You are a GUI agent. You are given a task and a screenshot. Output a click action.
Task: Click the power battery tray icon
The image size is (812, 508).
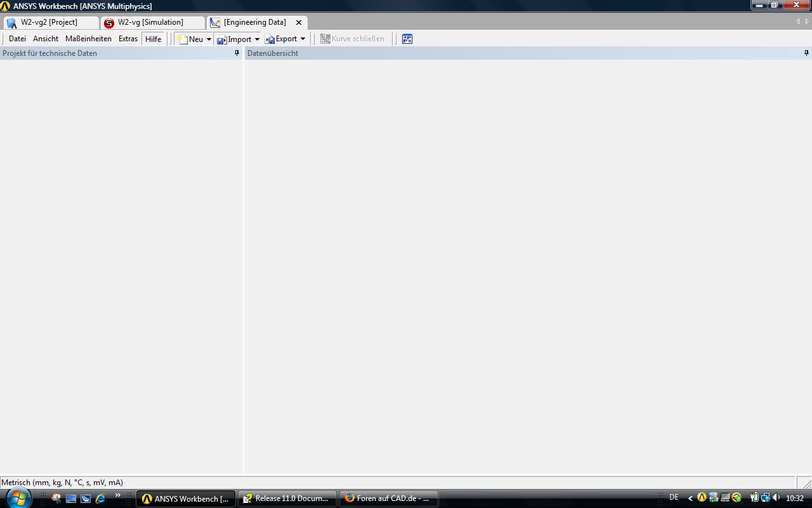pos(754,498)
